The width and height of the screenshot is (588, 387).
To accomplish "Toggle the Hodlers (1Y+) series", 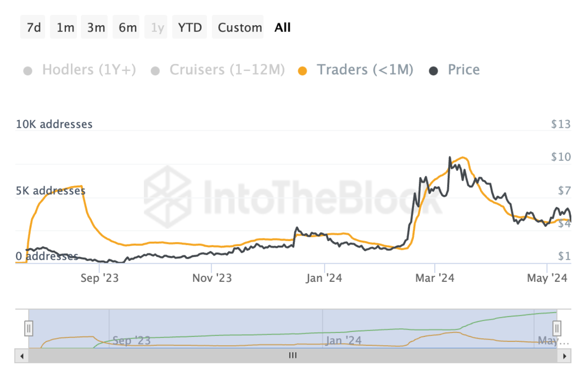I will point(89,70).
